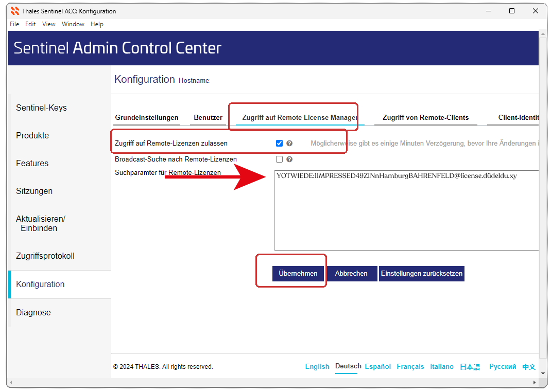Switch to the Grundeinstellungen tab
The width and height of the screenshot is (551, 392).
pos(147,118)
